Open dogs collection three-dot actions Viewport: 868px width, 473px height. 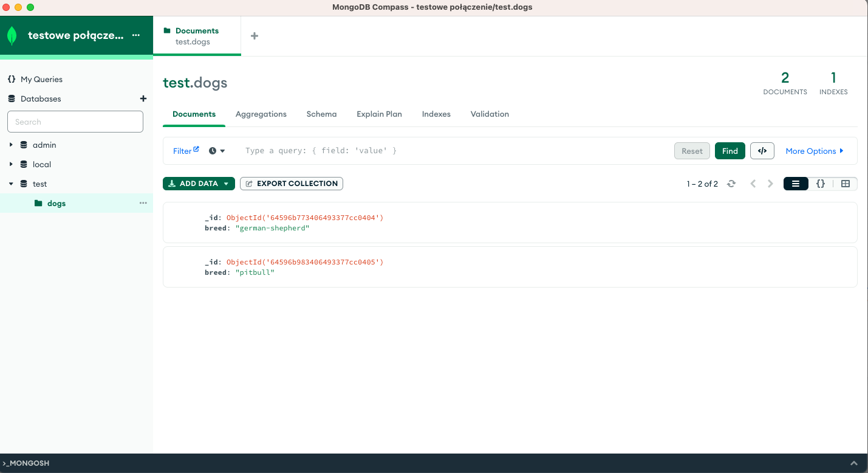[143, 203]
